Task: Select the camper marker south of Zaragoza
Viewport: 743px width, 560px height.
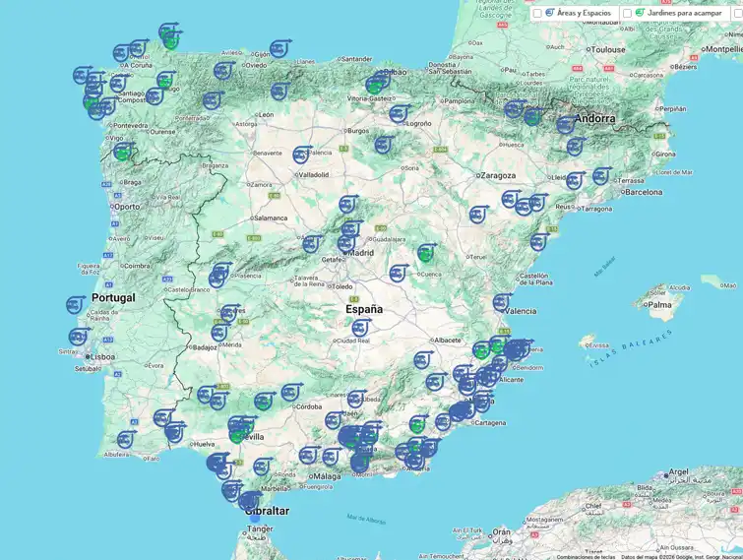Action: pyautogui.click(x=478, y=215)
